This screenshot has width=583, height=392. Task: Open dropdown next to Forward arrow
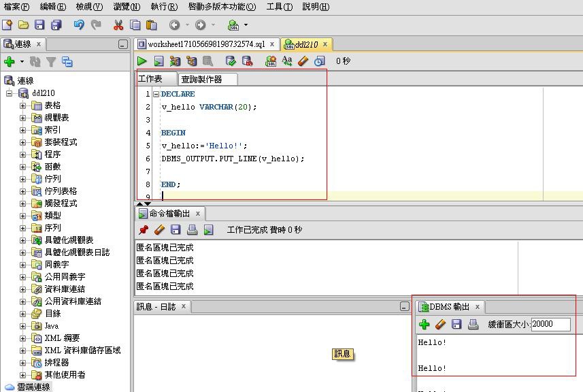[214, 25]
